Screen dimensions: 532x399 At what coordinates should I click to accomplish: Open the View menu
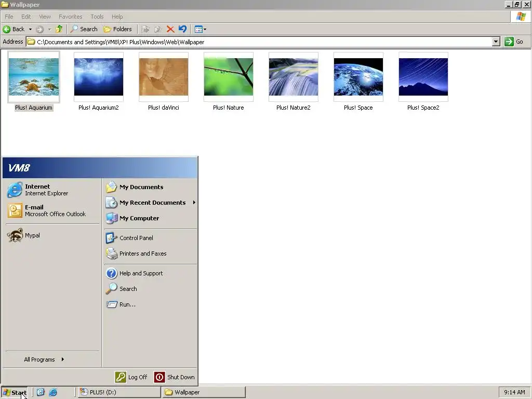[45, 17]
